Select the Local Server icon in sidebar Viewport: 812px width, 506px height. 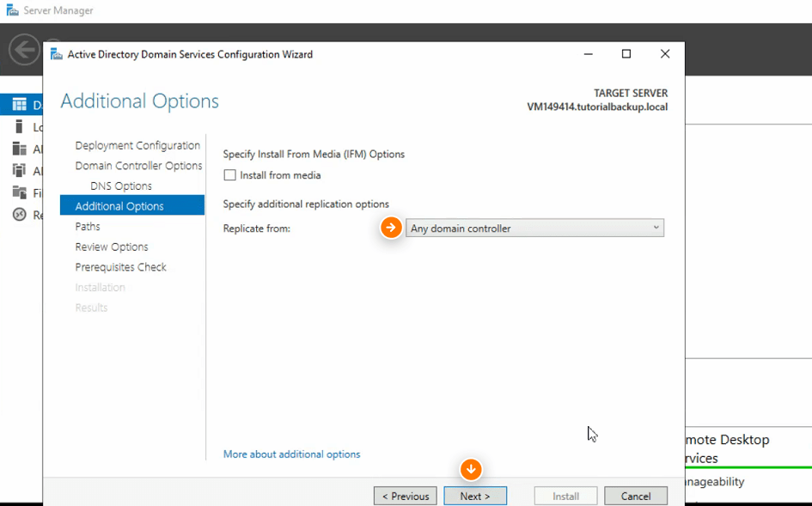point(19,126)
